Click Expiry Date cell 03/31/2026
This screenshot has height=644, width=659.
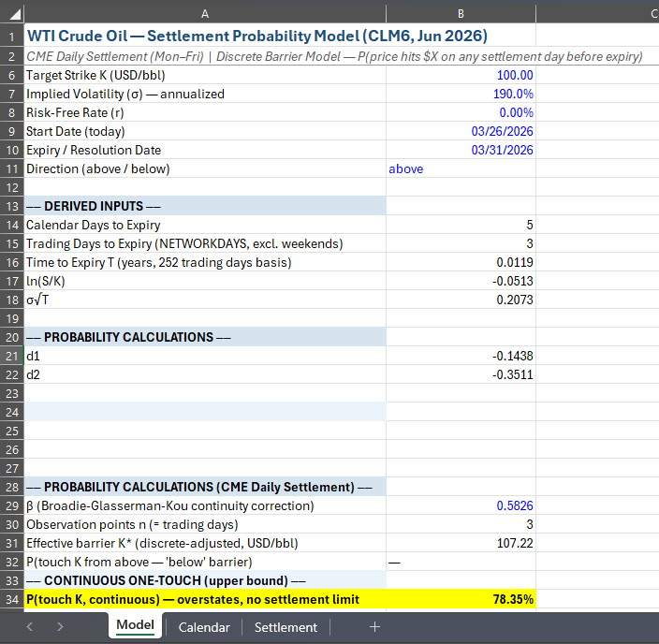[x=461, y=150]
